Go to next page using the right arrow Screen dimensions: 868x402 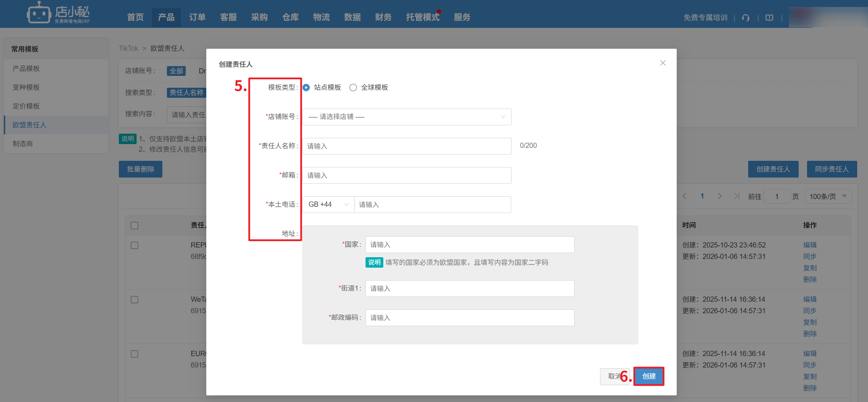[720, 196]
